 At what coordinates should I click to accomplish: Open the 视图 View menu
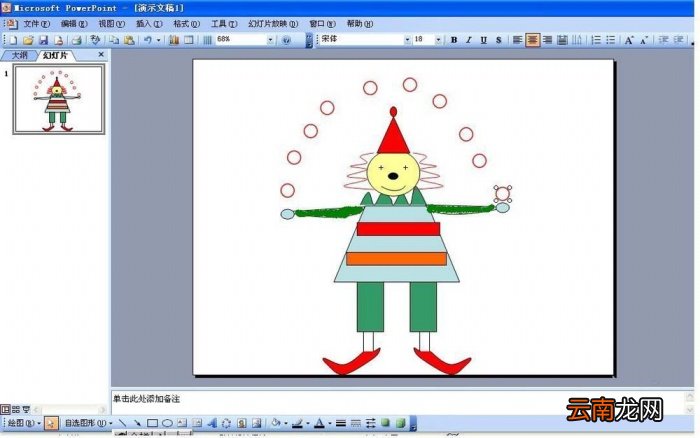pyautogui.click(x=111, y=24)
